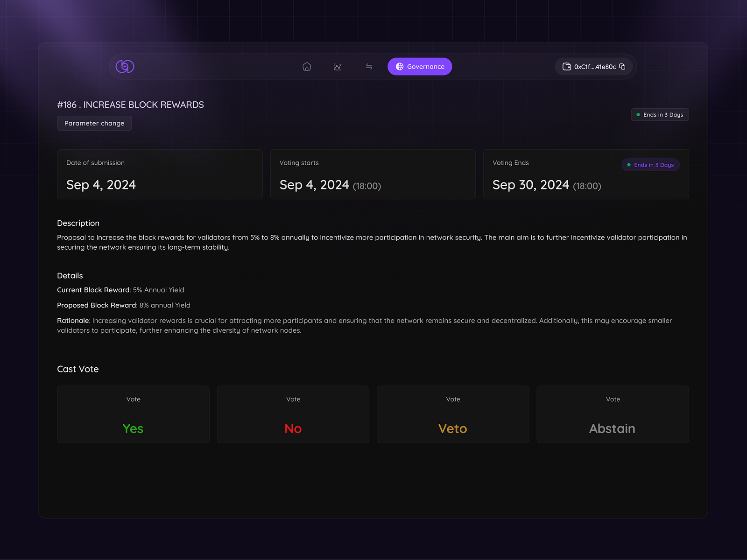The height and width of the screenshot is (560, 747).
Task: Click the green status dot on the timer badge
Action: (638, 114)
